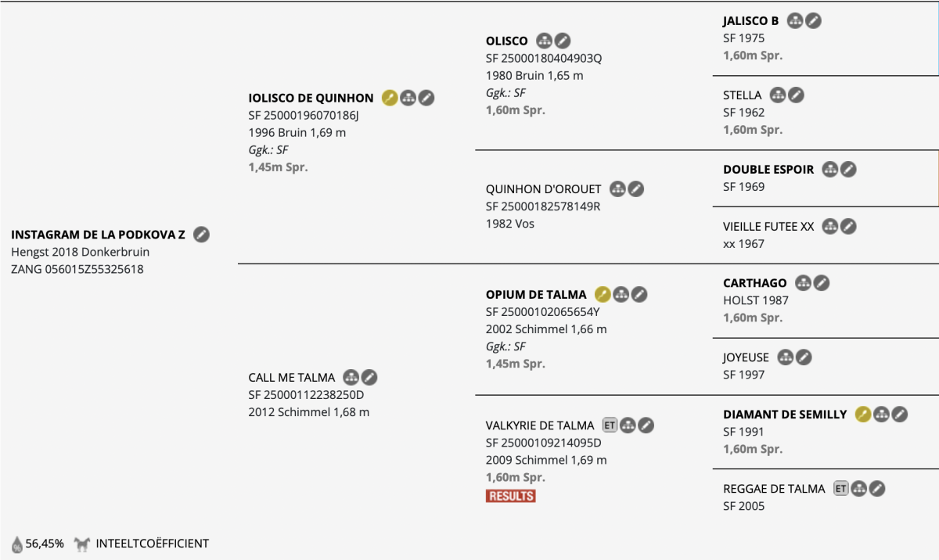Click the ET badge beside VALKYRIE DE TALMA
The width and height of the screenshot is (939, 560).
point(610,425)
